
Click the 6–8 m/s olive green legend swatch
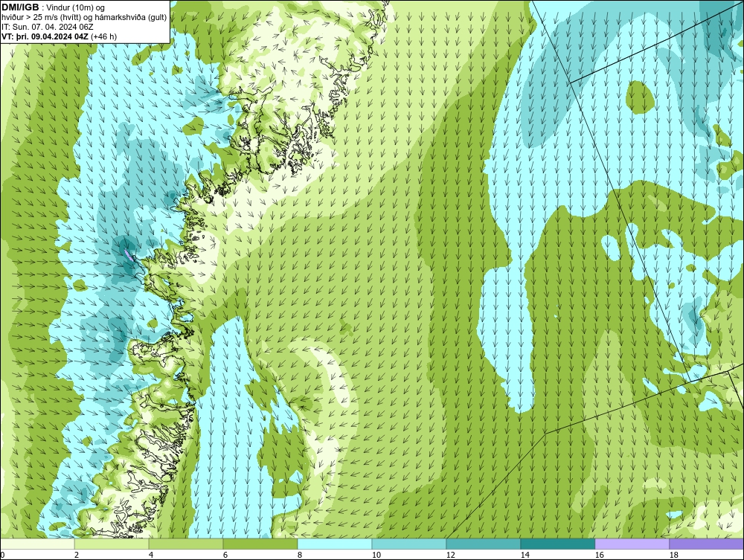260,544
